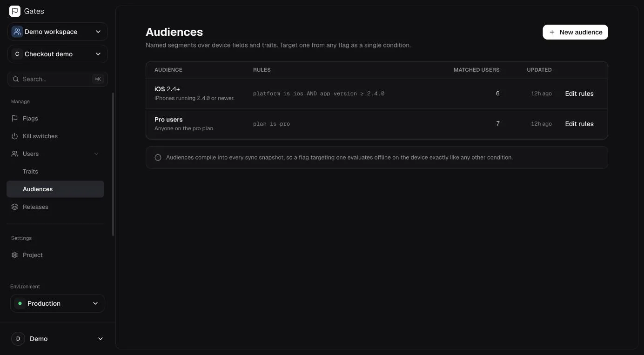Click the Gates logo icon
The image size is (644, 355).
(15, 11)
